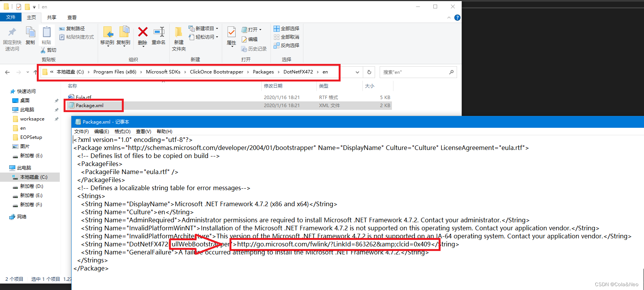Select the Package.xml file
Viewport: 644px width, 290px height.
tap(89, 106)
